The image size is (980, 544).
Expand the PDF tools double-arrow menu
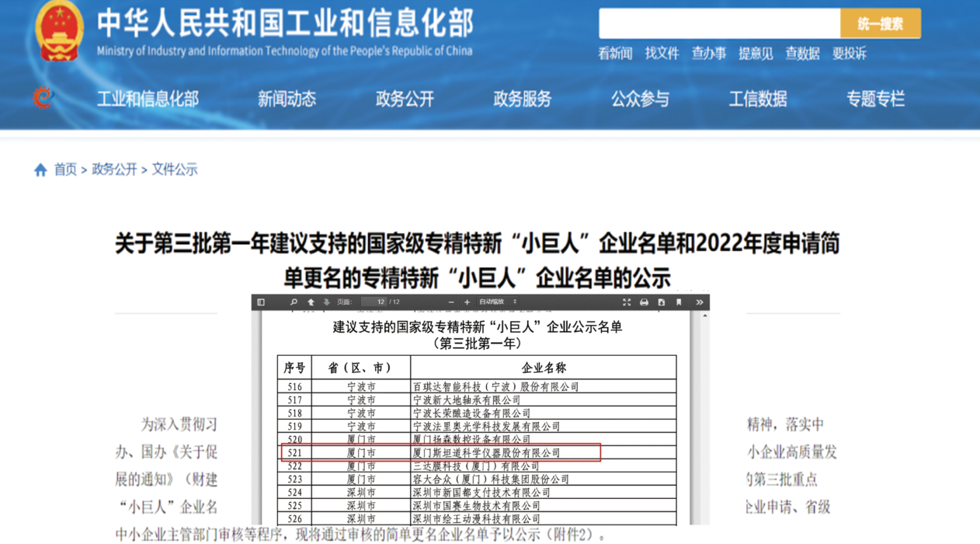(x=699, y=302)
